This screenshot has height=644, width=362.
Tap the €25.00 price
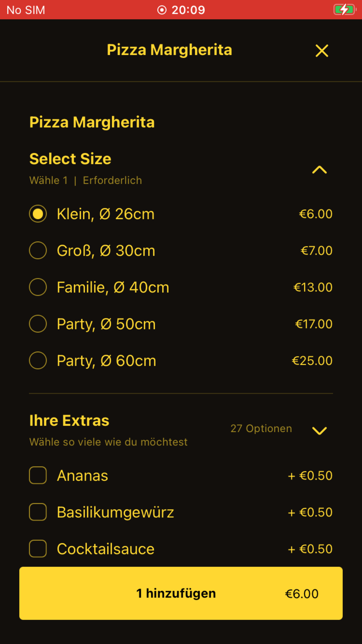[x=312, y=361]
